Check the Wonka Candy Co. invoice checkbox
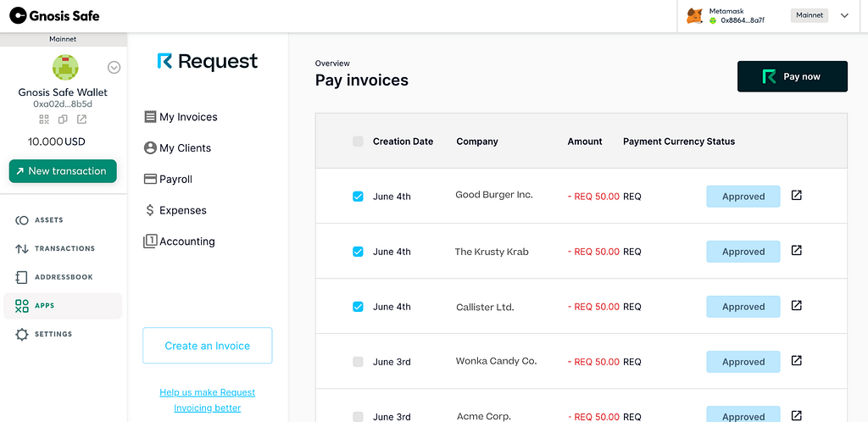The height and width of the screenshot is (422, 868). (x=359, y=362)
